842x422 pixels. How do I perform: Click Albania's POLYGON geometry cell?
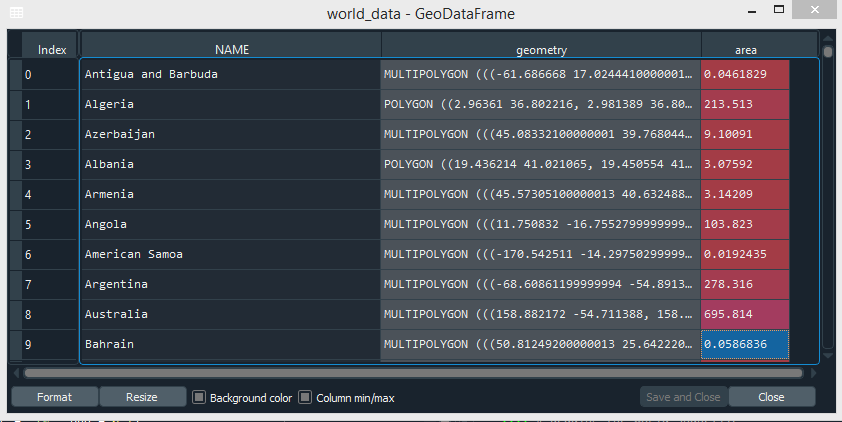pos(540,164)
